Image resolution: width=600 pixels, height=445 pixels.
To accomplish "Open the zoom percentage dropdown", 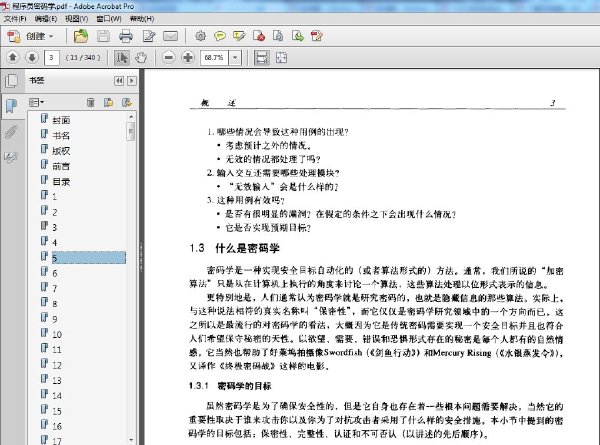I will (x=235, y=58).
